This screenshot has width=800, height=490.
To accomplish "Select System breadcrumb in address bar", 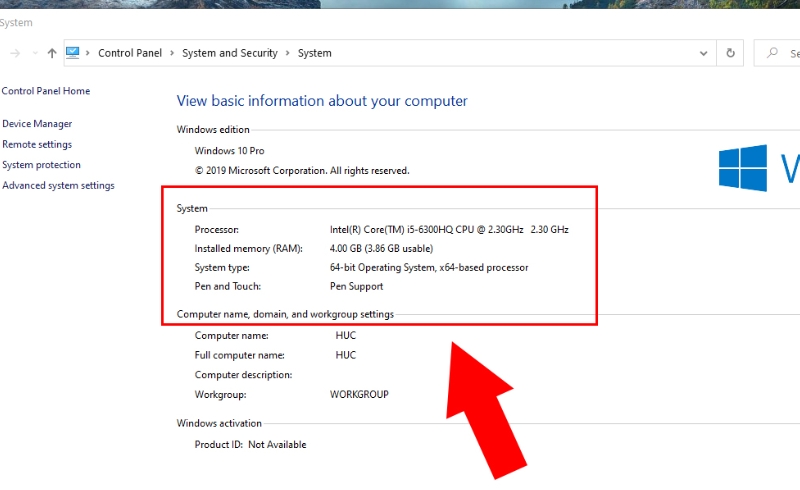I will 314,53.
